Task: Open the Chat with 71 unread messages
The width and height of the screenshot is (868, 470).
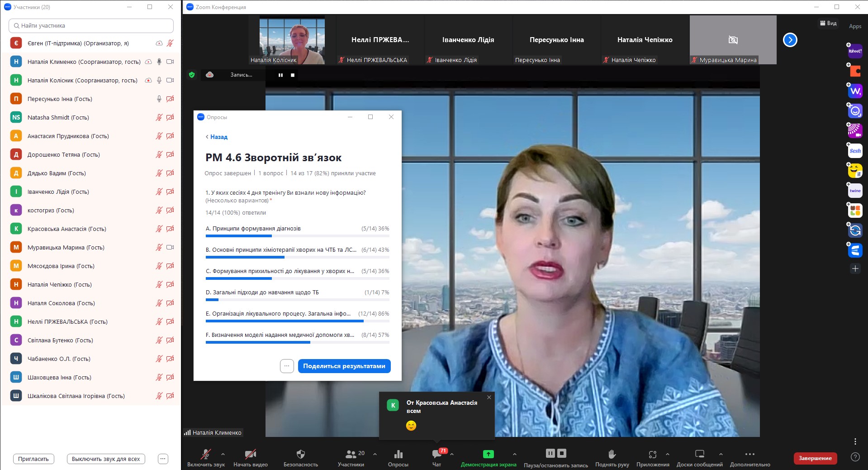Action: point(436,454)
